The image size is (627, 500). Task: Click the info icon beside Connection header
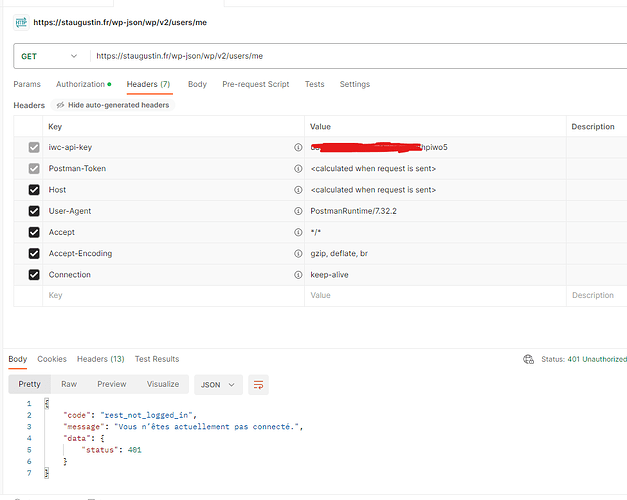click(x=298, y=275)
